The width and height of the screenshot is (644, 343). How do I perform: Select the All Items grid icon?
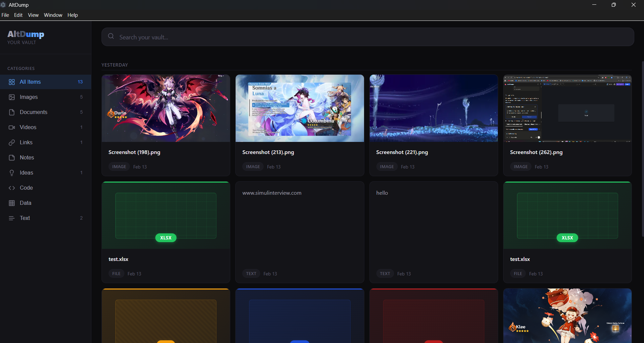pos(12,82)
